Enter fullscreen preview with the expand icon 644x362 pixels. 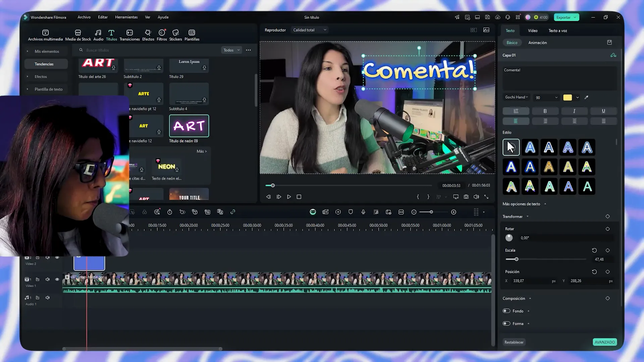point(486,197)
